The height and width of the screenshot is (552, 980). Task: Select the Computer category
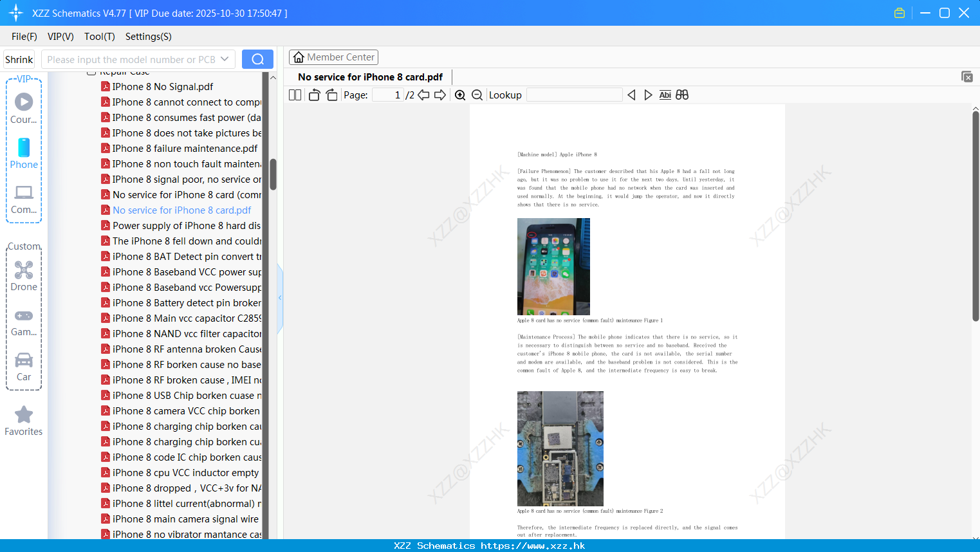click(24, 199)
